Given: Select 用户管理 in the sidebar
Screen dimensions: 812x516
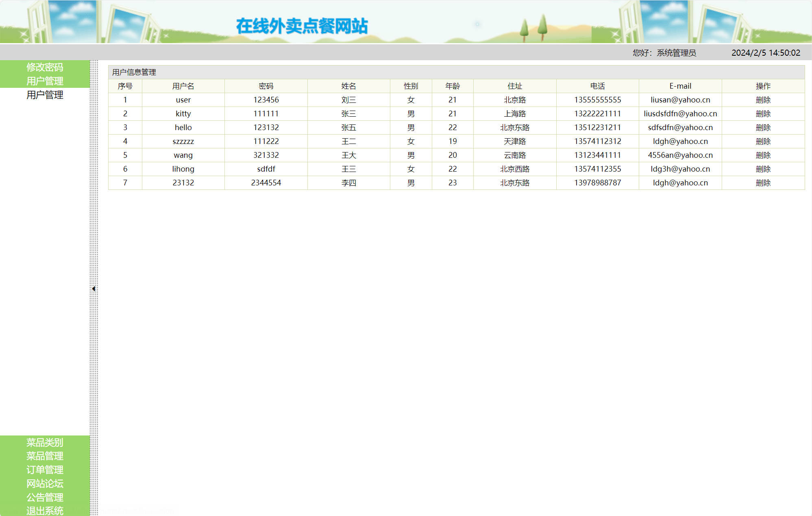Looking at the screenshot, I should [45, 81].
